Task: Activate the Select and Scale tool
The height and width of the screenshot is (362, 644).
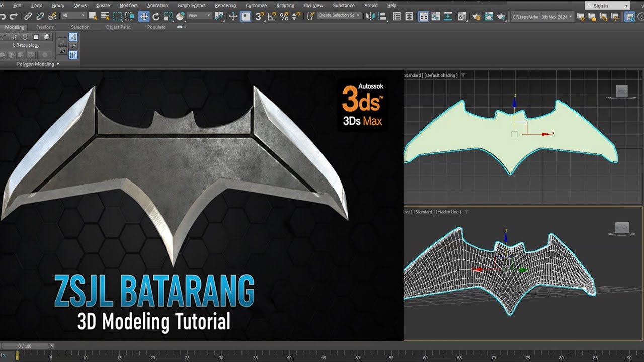Action: (x=168, y=16)
